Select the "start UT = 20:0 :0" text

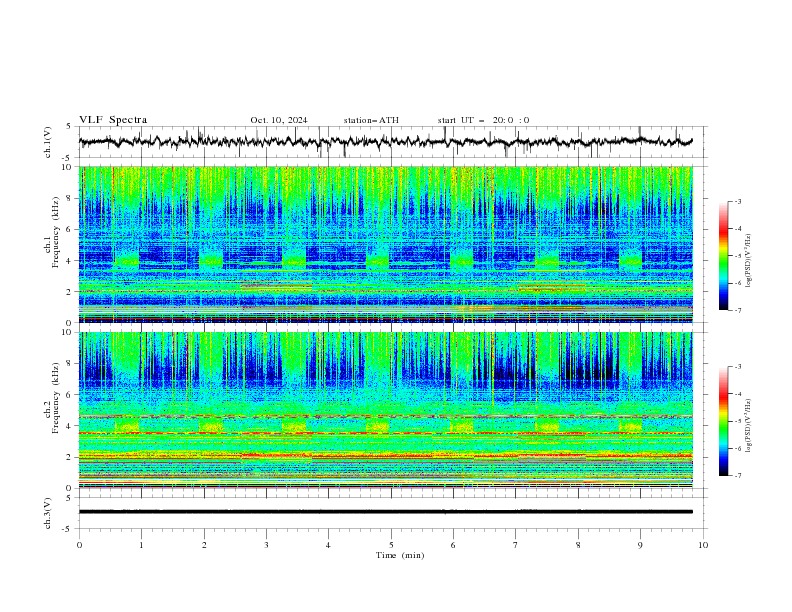[483, 120]
